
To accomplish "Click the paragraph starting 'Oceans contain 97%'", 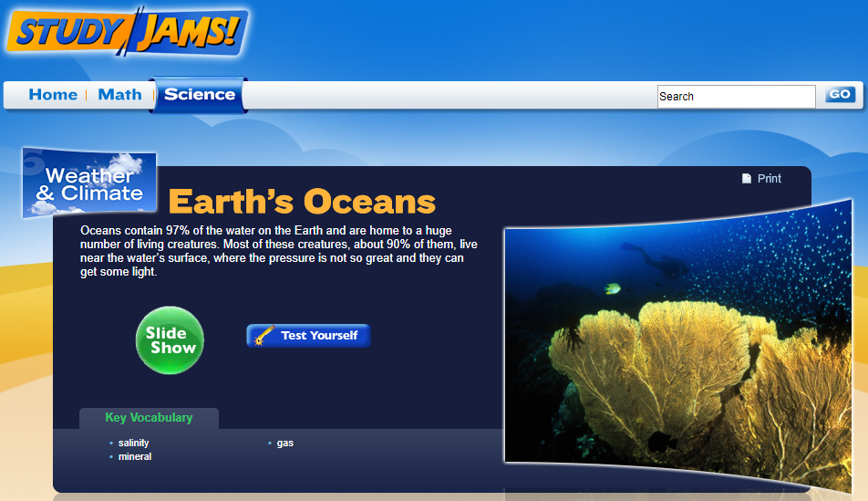I will pos(278,251).
